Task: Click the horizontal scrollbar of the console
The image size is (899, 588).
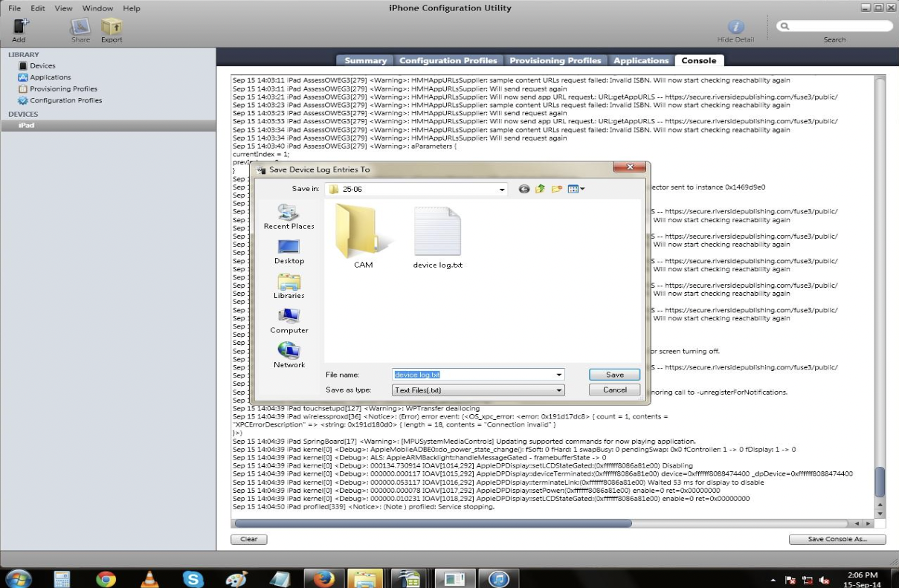Action: (431, 523)
